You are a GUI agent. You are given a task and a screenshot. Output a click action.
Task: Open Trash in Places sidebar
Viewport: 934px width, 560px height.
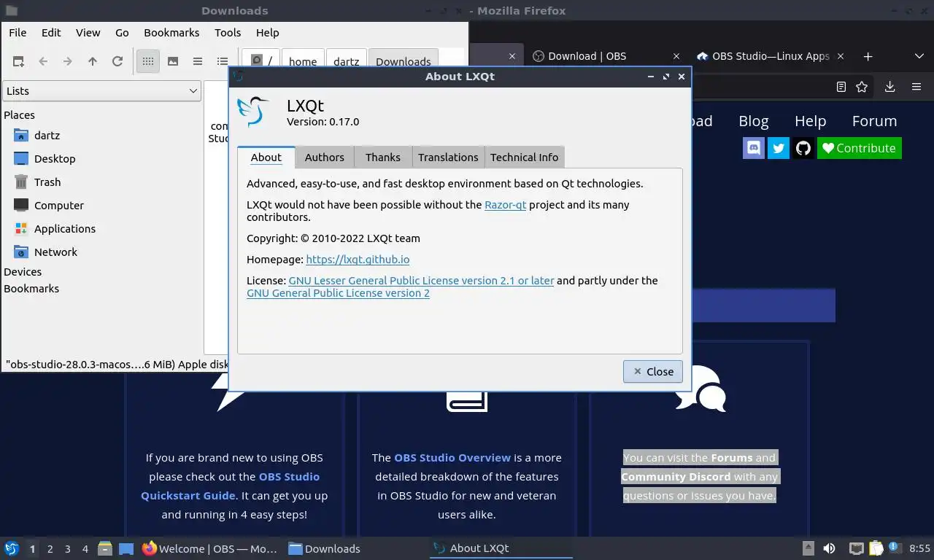pyautogui.click(x=47, y=182)
